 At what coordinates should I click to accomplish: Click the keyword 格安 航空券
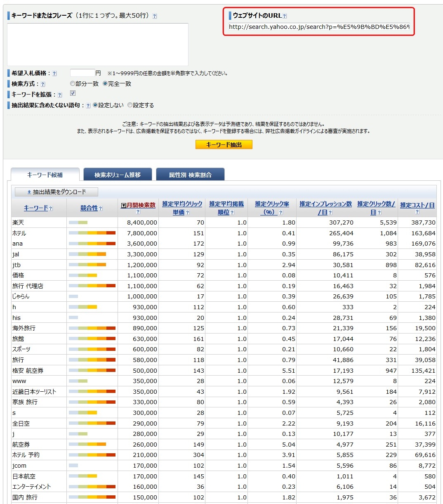click(x=28, y=371)
